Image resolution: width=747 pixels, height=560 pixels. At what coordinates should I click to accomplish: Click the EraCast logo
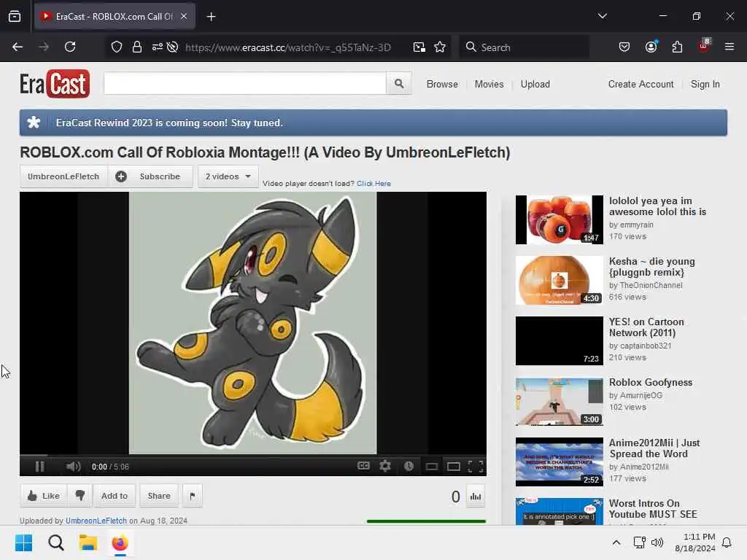(x=54, y=84)
